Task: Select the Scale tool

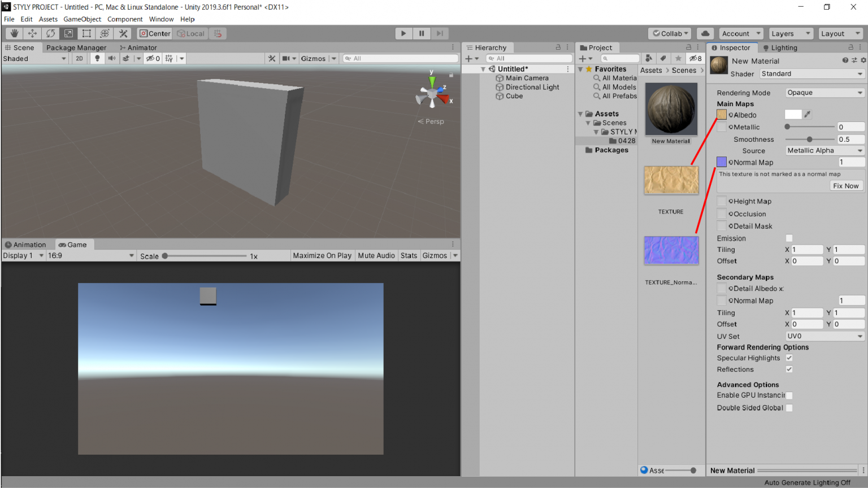Action: pyautogui.click(x=68, y=33)
